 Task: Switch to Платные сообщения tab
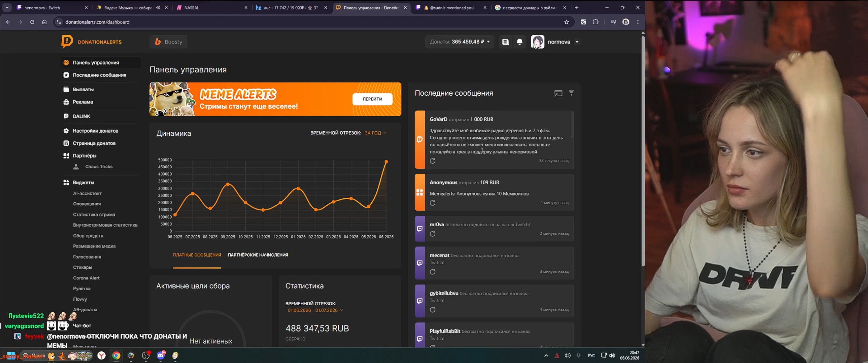197,255
